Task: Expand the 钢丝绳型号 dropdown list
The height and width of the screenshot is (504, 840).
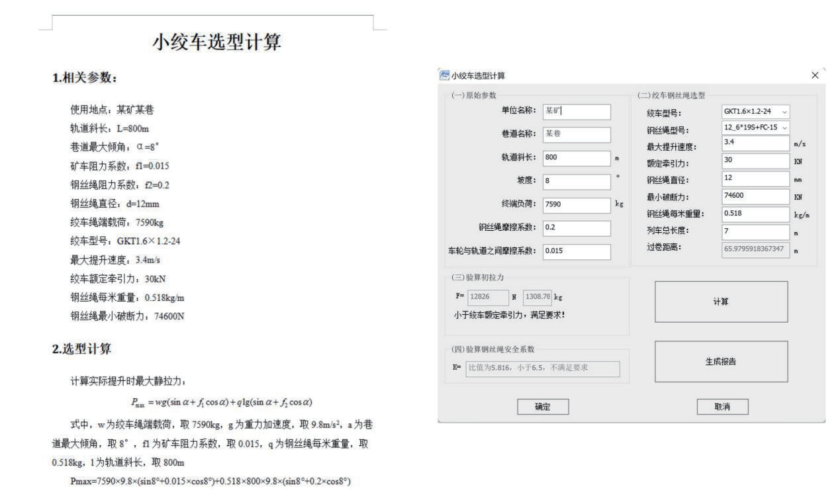Action: pyautogui.click(x=757, y=127)
